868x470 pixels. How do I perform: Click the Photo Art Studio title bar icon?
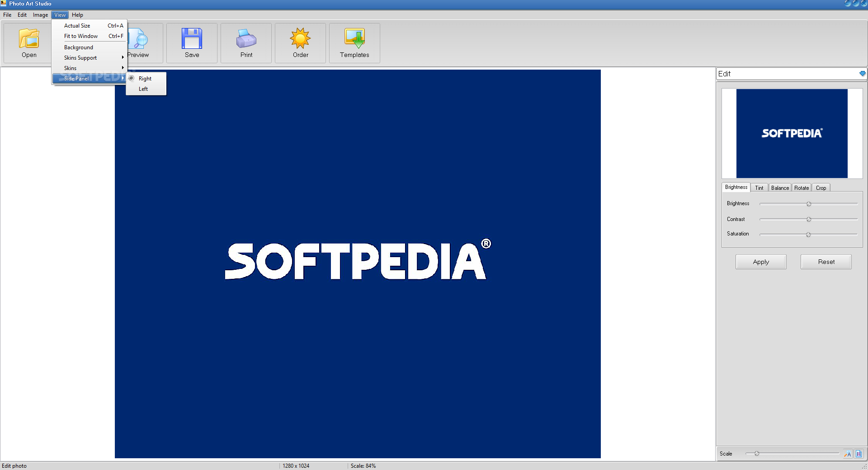pyautogui.click(x=4, y=3)
